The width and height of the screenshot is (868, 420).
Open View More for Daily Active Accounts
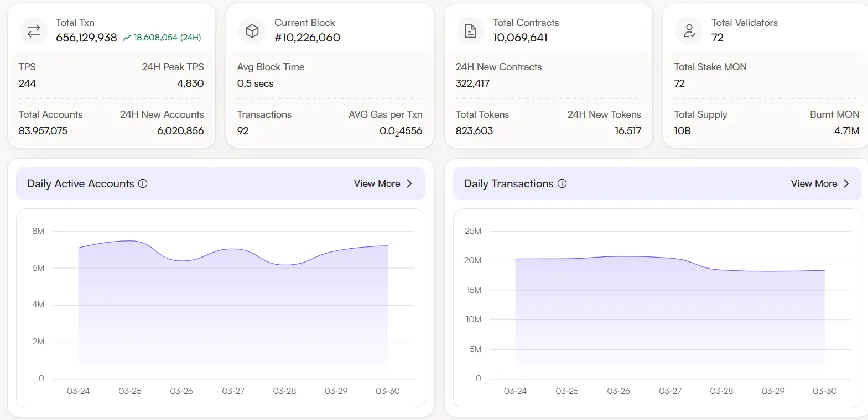pyautogui.click(x=377, y=183)
